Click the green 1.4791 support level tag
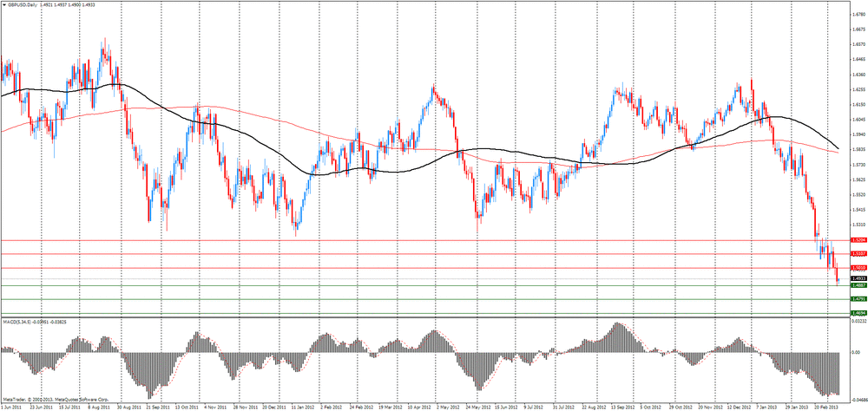Viewport: 868px width, 411px height. [858, 299]
